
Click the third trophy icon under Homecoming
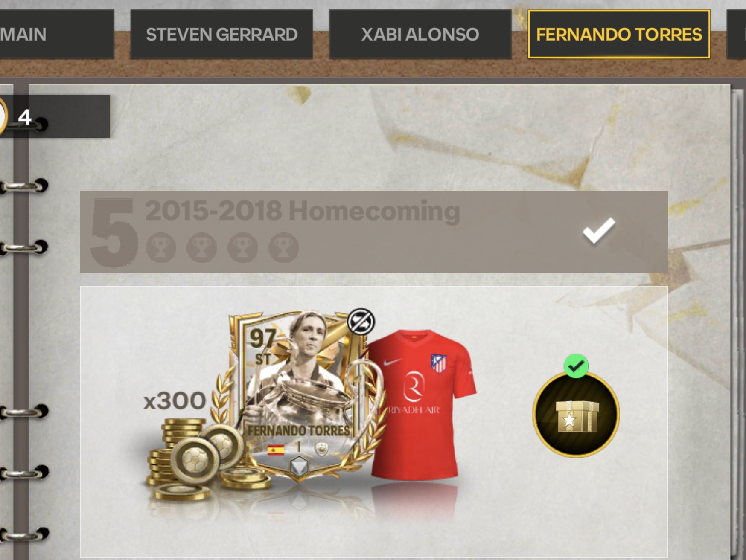tap(243, 247)
